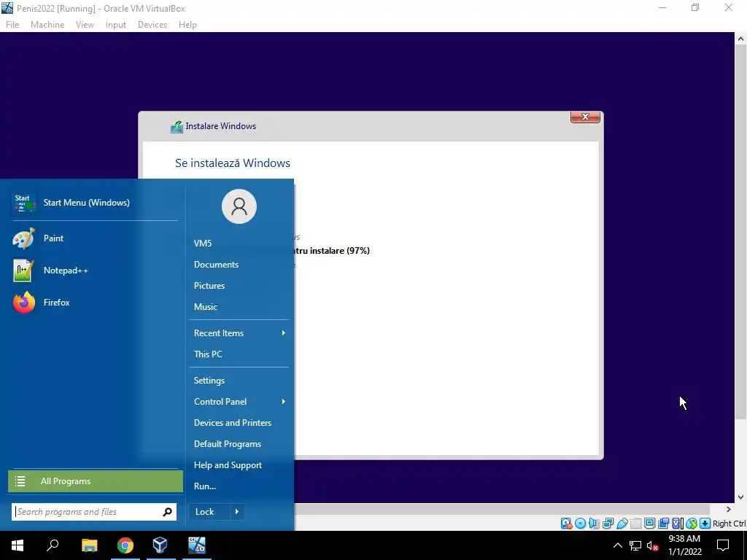
Task: Open the VirtualBox View menu
Action: click(x=85, y=25)
